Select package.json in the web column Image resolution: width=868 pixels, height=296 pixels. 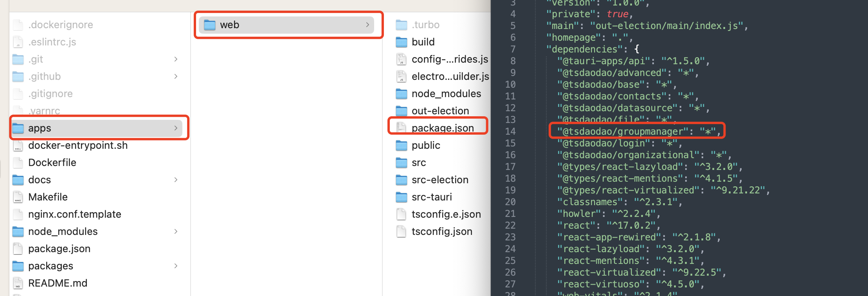coord(442,128)
